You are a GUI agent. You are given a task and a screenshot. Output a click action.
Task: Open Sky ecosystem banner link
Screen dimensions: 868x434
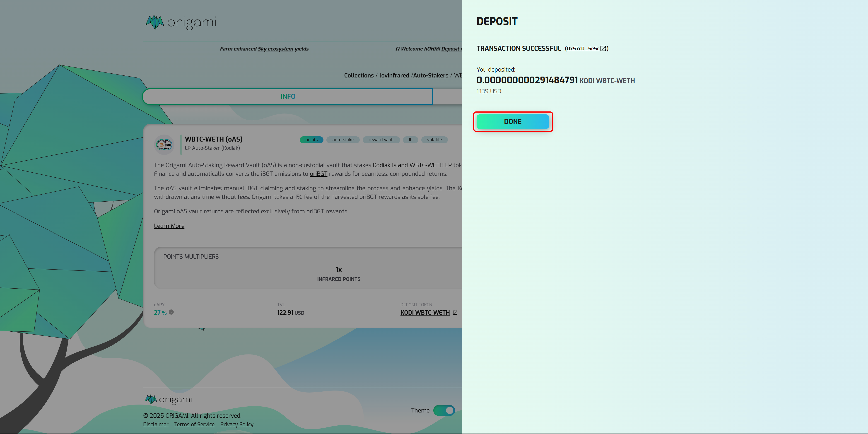275,49
